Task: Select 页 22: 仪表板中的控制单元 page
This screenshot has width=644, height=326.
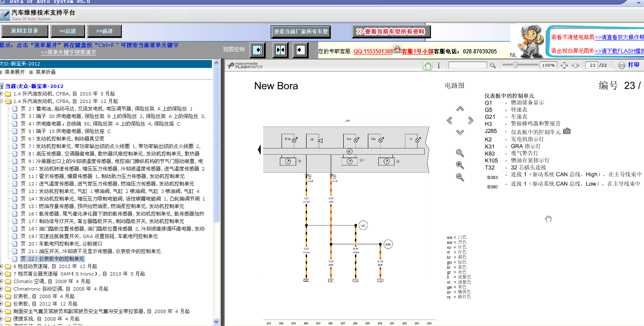Action: (53, 259)
